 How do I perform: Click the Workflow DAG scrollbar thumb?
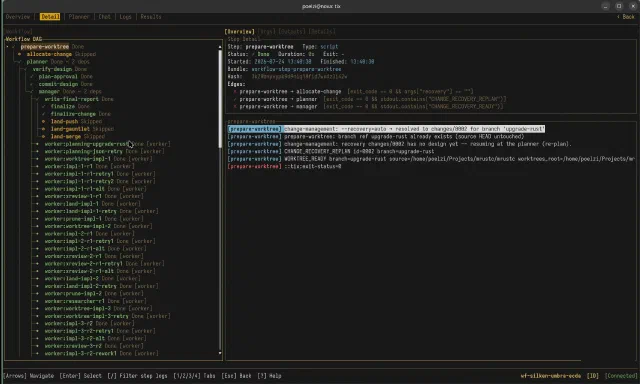[220, 99]
